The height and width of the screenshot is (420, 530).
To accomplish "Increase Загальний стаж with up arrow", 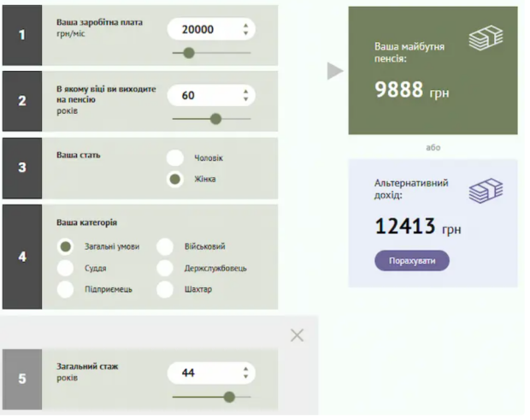I will (x=245, y=370).
